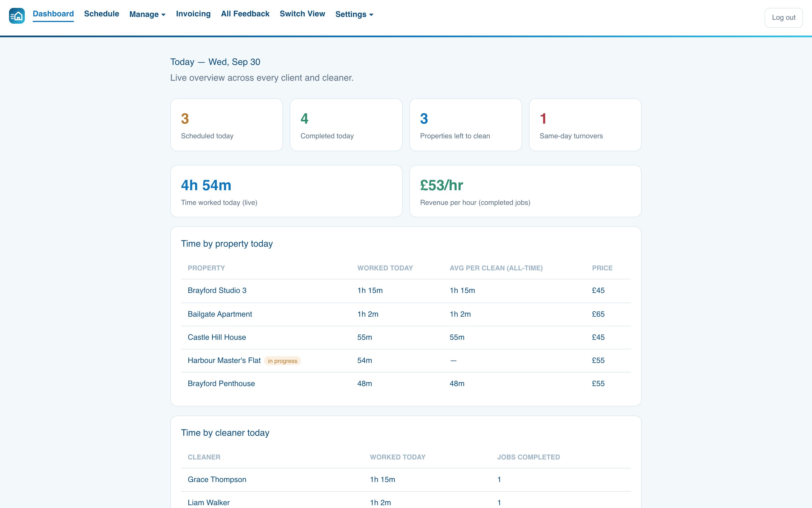The width and height of the screenshot is (812, 508).
Task: Expand the Manage dropdown menu
Action: [147, 14]
